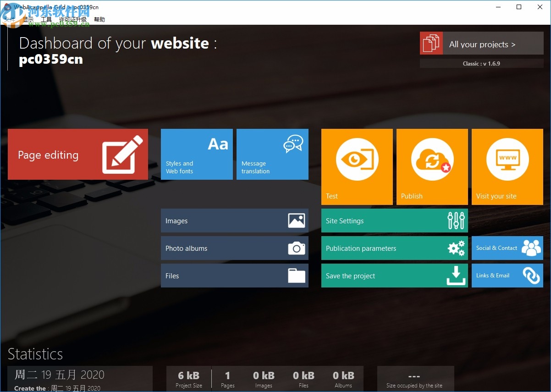Screen dimensions: 551x392
Task: Open Styles and Web fonts tile
Action: coord(197,154)
